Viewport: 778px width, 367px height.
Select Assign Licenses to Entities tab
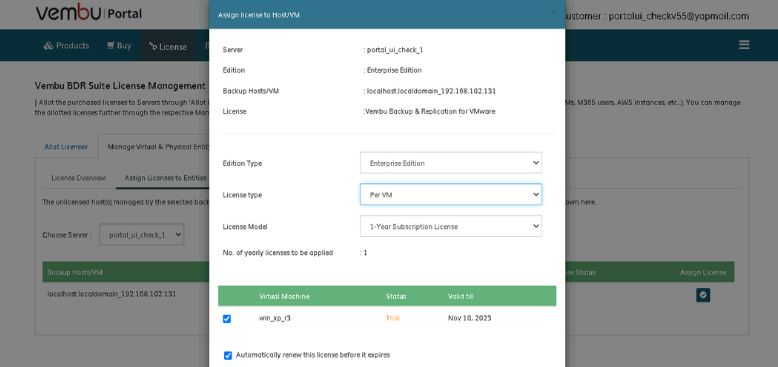click(x=166, y=178)
